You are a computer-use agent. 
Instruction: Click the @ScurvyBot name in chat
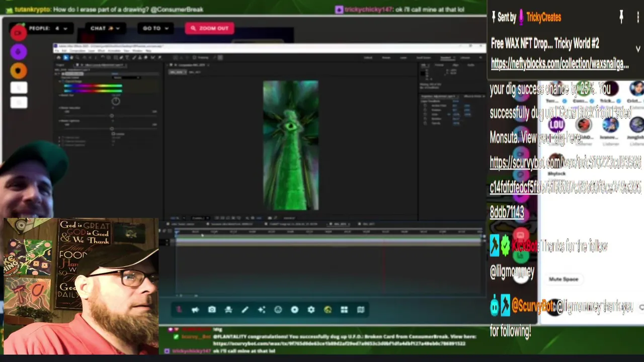pyautogui.click(x=533, y=306)
